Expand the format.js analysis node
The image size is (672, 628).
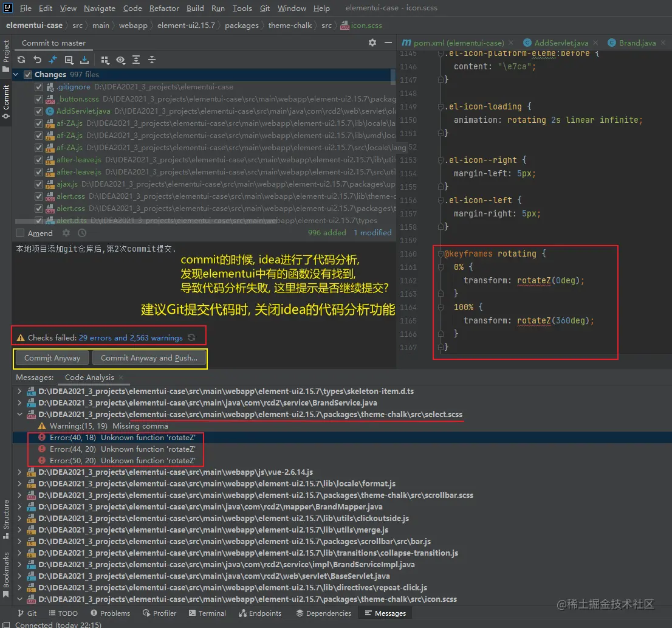pyautogui.click(x=19, y=483)
